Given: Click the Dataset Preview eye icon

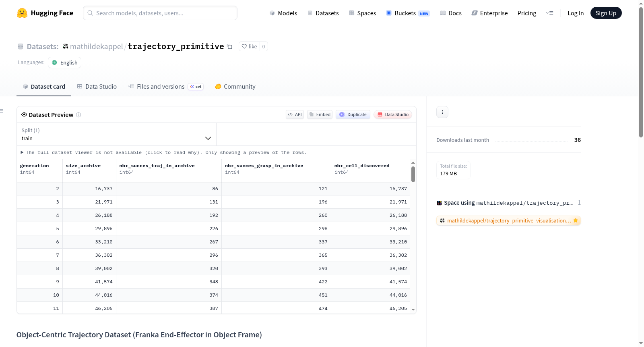Looking at the screenshot, I should click(x=24, y=114).
